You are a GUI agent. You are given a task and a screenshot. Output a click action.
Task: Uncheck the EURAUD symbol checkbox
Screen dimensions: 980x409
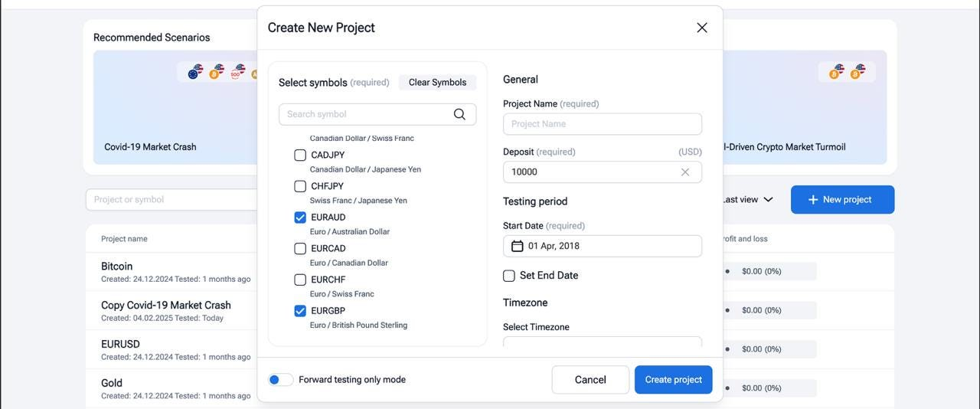(300, 218)
